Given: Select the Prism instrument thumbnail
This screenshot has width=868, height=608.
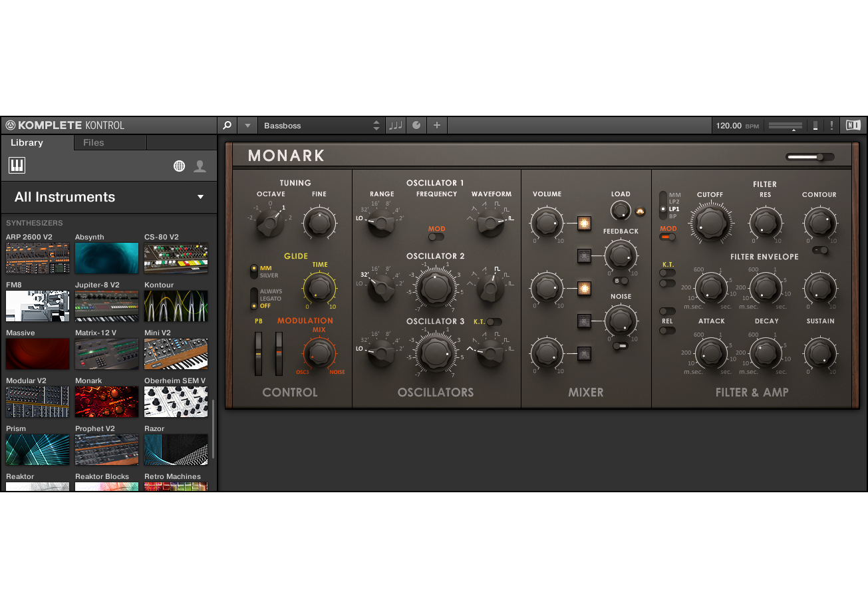Looking at the screenshot, I should pos(38,450).
